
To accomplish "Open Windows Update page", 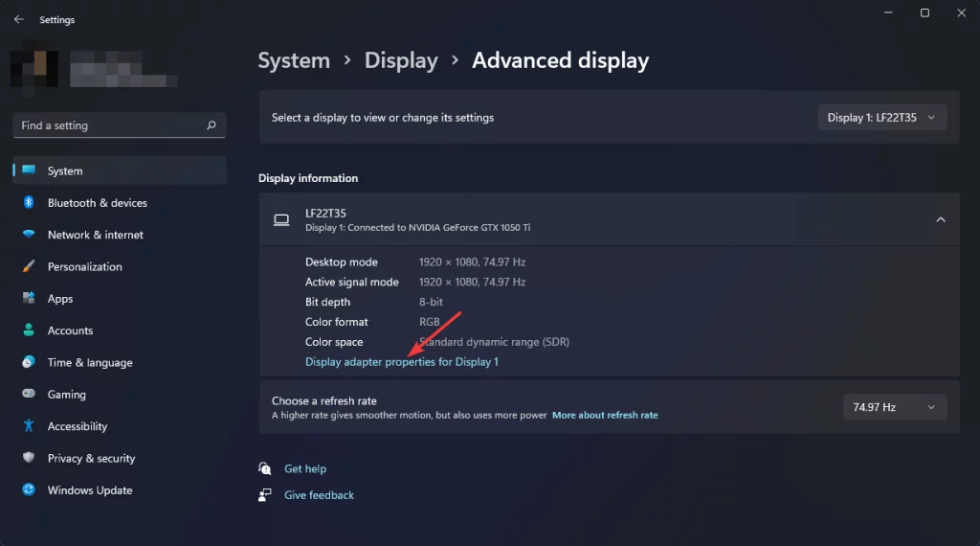I will (x=120, y=489).
